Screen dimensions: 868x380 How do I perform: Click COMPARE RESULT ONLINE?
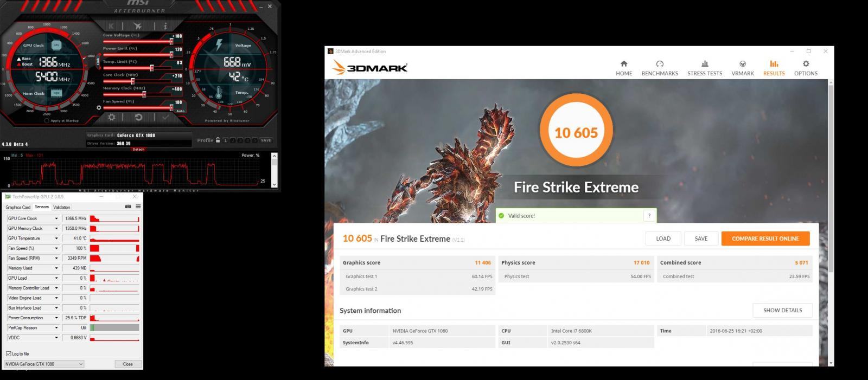pos(765,239)
